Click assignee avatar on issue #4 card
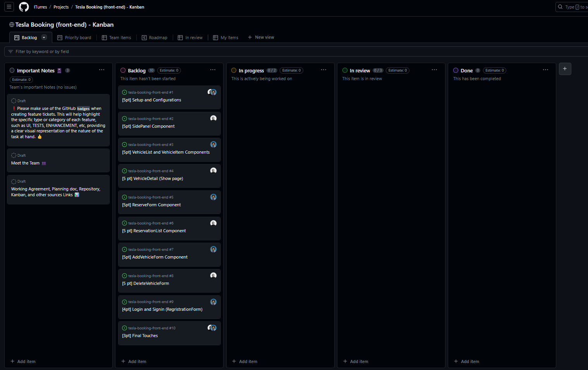This screenshot has height=370, width=588. click(x=213, y=171)
